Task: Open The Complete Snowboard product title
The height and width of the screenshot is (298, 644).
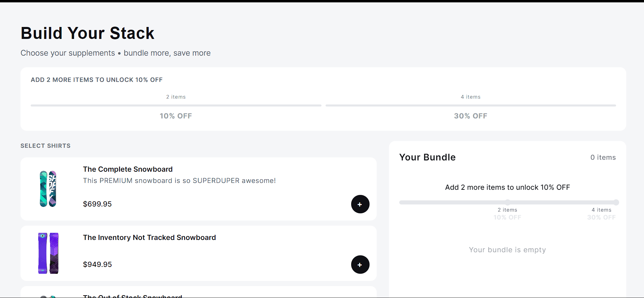Action: 128,169
